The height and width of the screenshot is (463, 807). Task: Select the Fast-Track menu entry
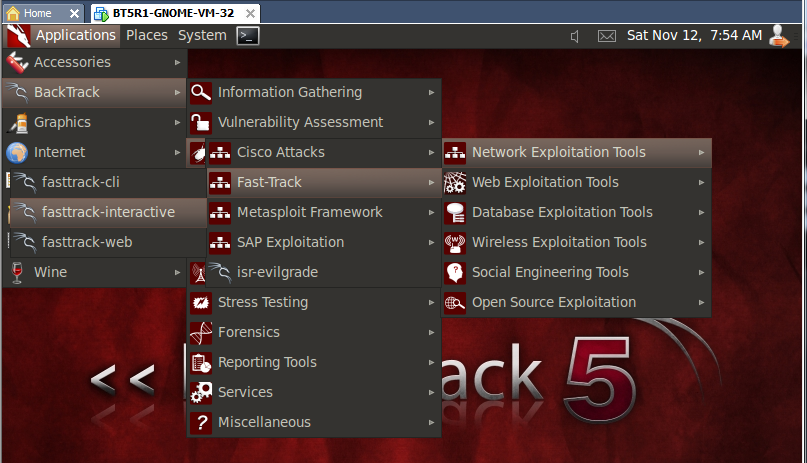point(324,183)
